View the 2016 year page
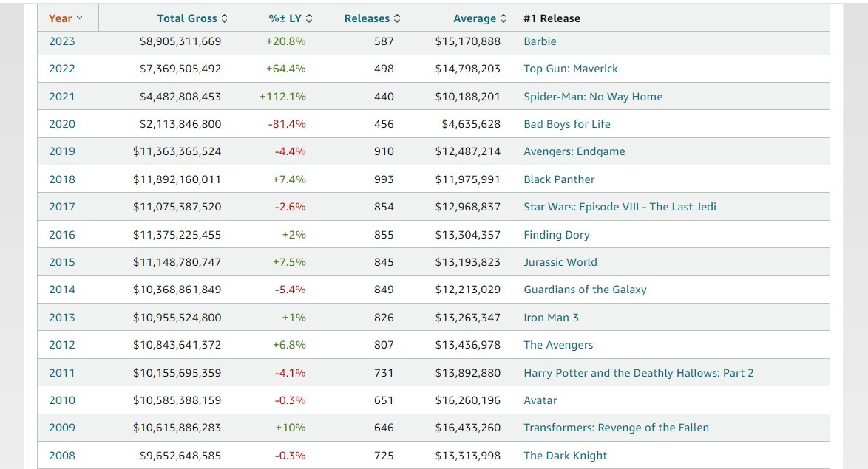Viewport: 868px width, 469px height. [62, 235]
